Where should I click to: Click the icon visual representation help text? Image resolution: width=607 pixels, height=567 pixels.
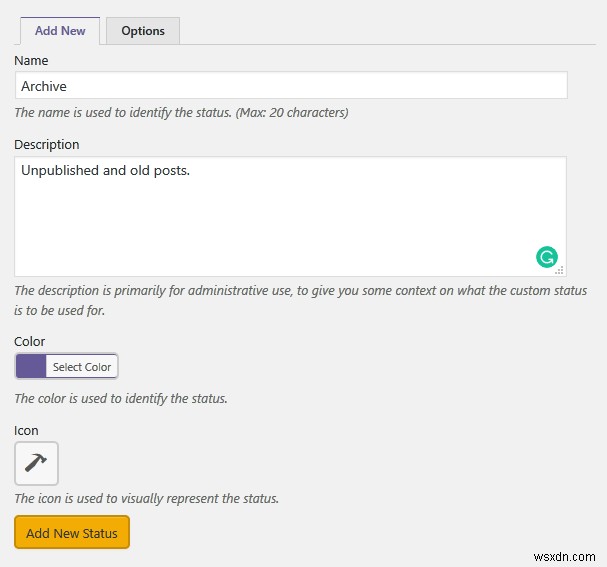point(146,498)
